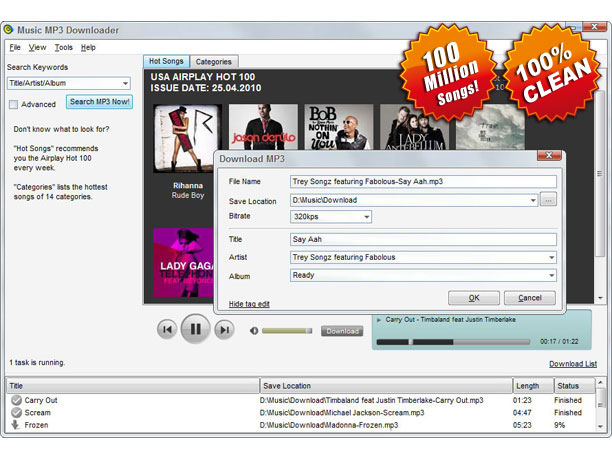Viewport: 612px width, 459px height.
Task: Open the Artist dropdown in the dialog
Action: [549, 257]
